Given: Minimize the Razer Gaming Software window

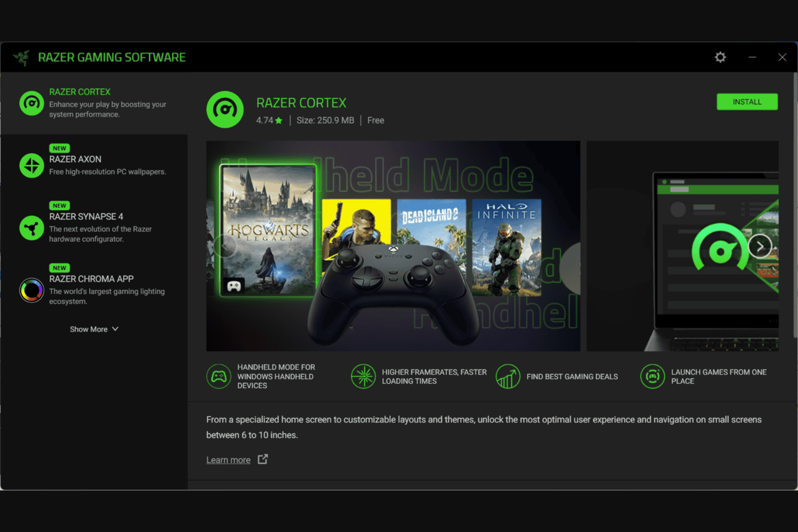Looking at the screenshot, I should (752, 57).
